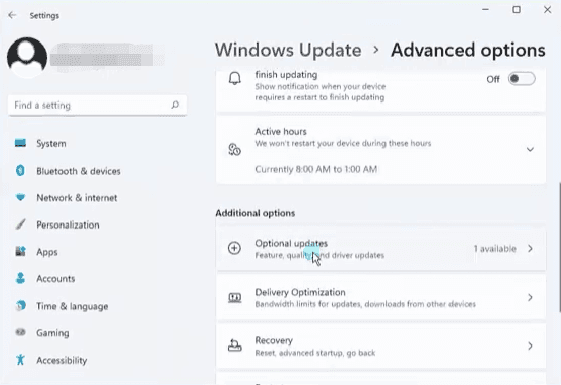Click the Active hours heading

click(281, 131)
